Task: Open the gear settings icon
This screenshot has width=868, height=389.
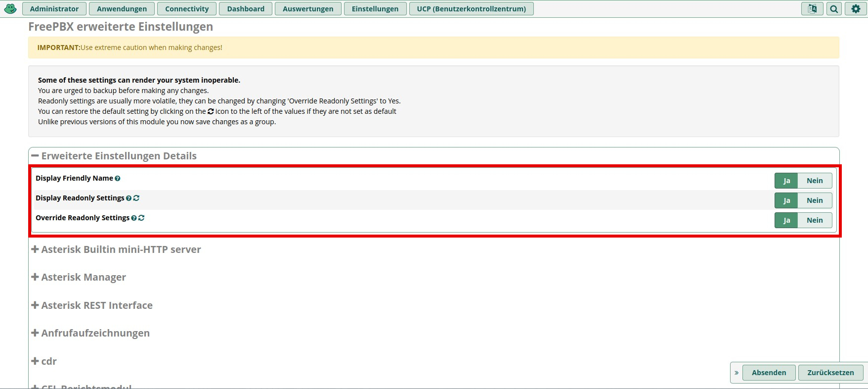Action: [856, 9]
